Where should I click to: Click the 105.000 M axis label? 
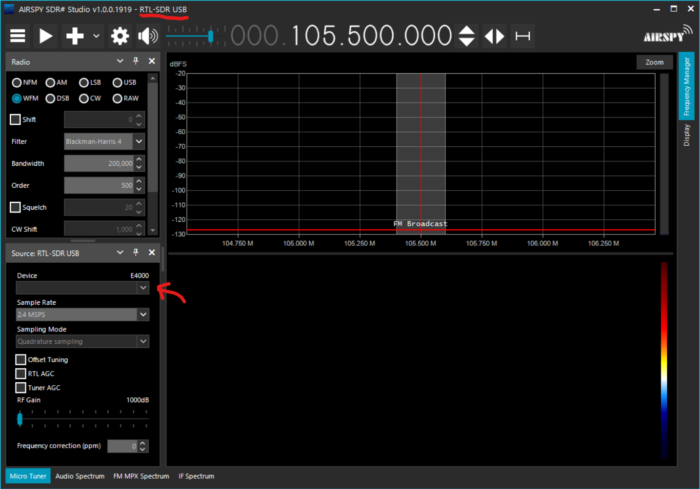(299, 243)
